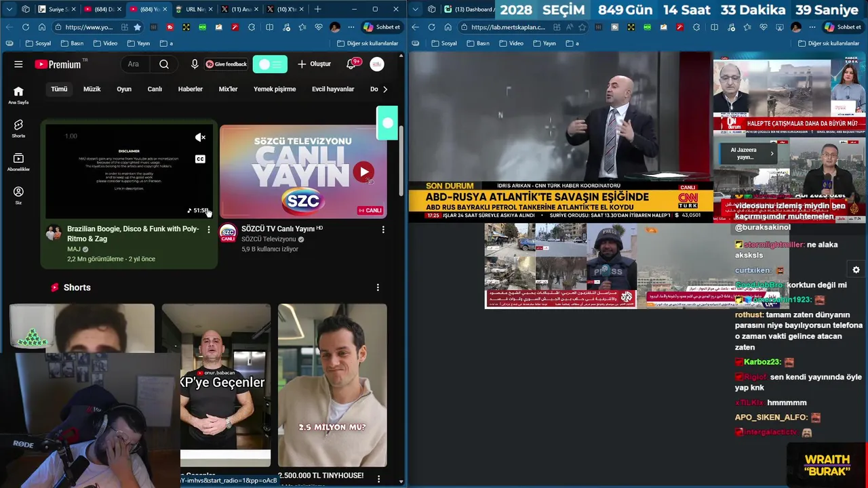Refresh the YouTube browser window

[x=26, y=27]
